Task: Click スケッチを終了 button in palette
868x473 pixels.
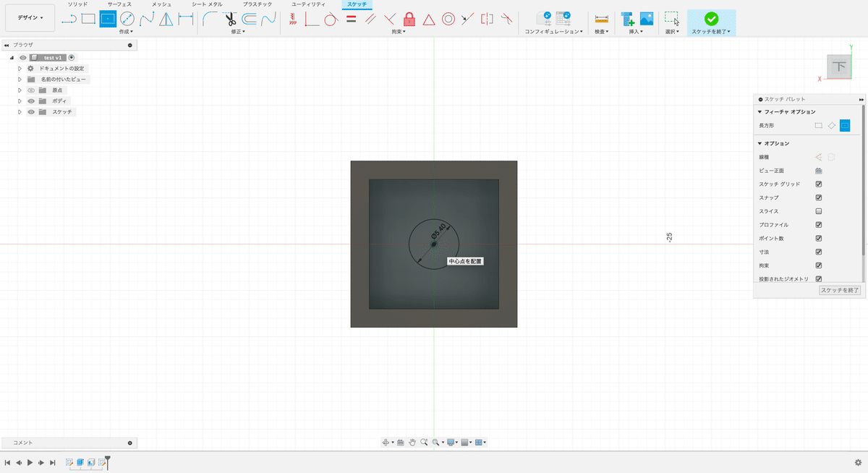Action: (840, 290)
